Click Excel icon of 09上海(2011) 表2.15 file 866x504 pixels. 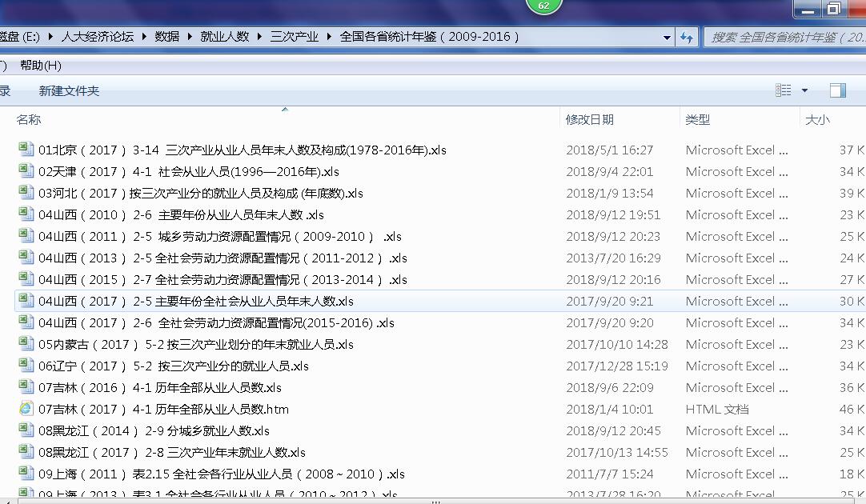coord(26,473)
